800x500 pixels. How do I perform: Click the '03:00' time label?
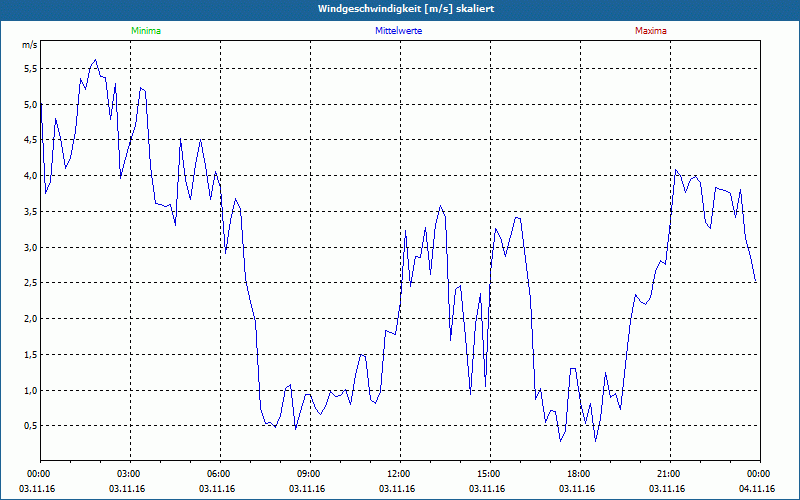point(131,474)
